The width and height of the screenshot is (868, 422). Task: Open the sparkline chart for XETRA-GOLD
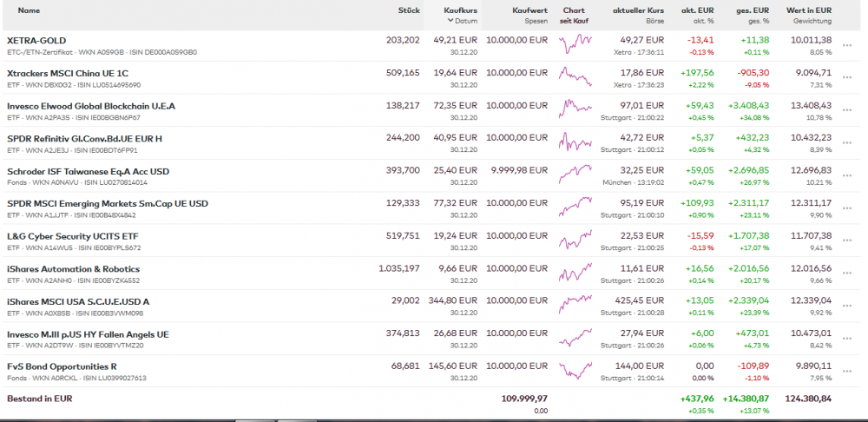click(576, 43)
